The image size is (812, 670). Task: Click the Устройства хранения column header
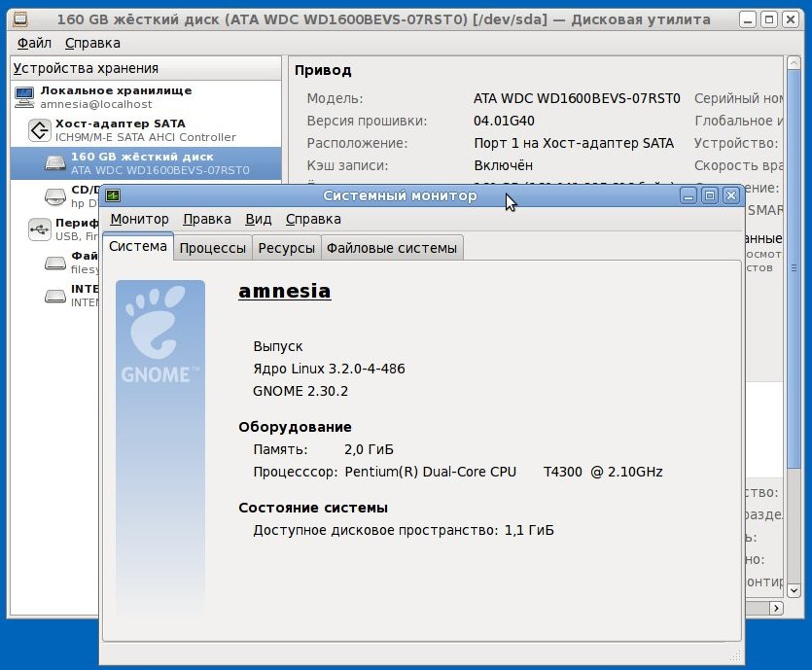[146, 68]
